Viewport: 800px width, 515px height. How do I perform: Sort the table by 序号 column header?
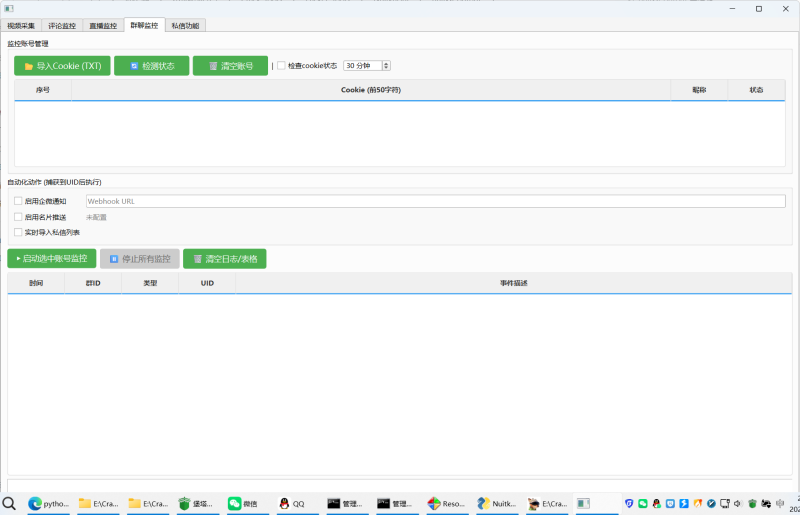pyautogui.click(x=43, y=90)
